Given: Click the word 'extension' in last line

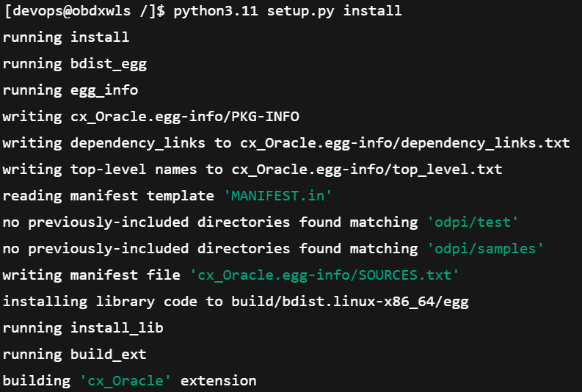Looking at the screenshot, I should coord(218,381).
